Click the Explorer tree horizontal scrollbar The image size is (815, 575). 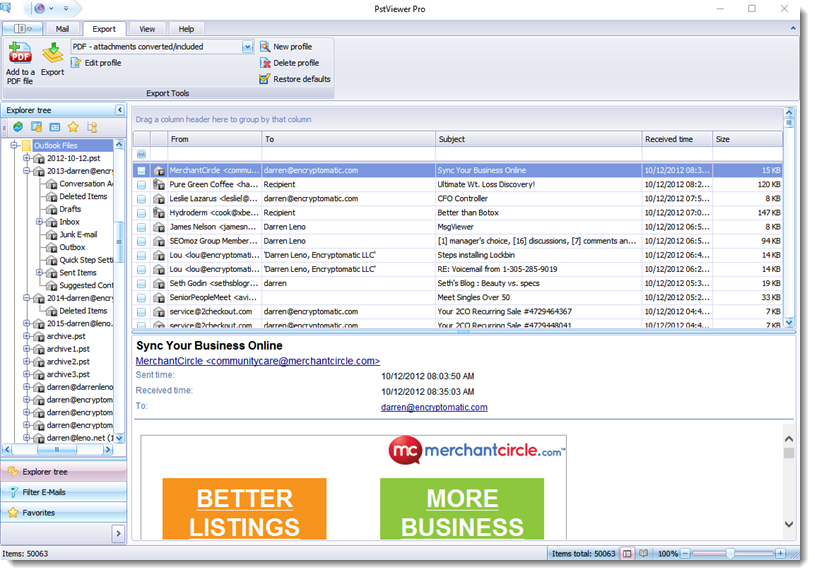[57, 450]
